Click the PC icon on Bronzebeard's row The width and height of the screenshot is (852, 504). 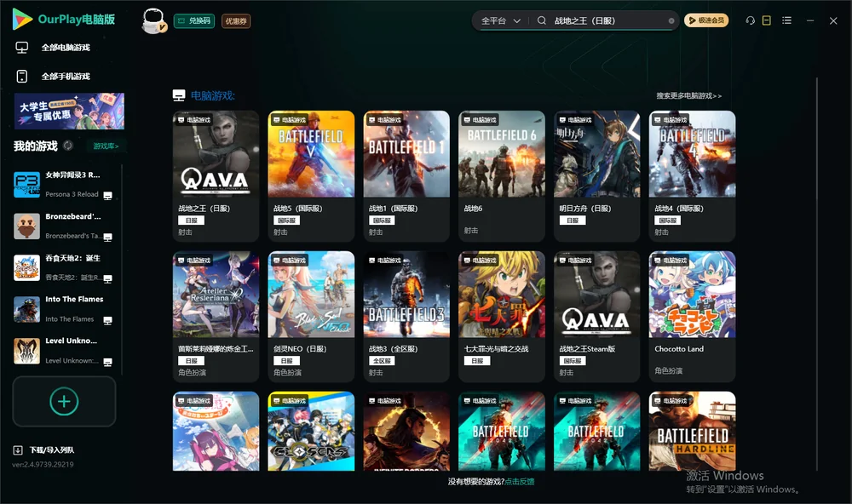click(107, 238)
